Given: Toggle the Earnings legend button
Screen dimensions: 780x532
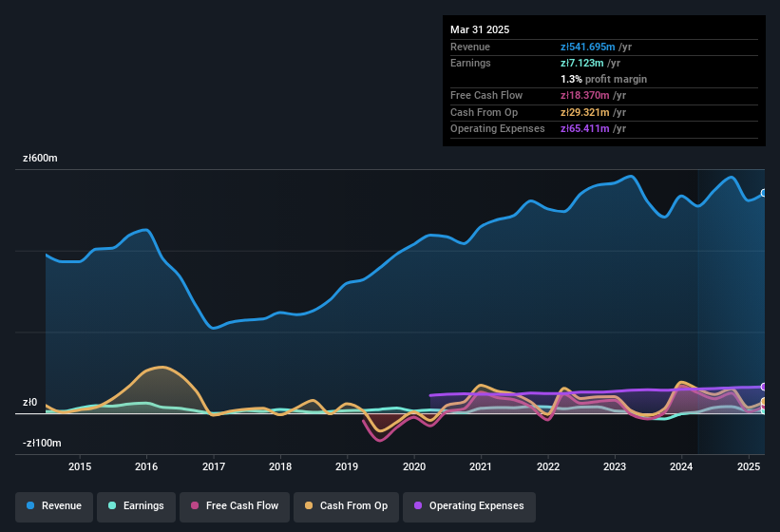Looking at the screenshot, I should [x=136, y=506].
